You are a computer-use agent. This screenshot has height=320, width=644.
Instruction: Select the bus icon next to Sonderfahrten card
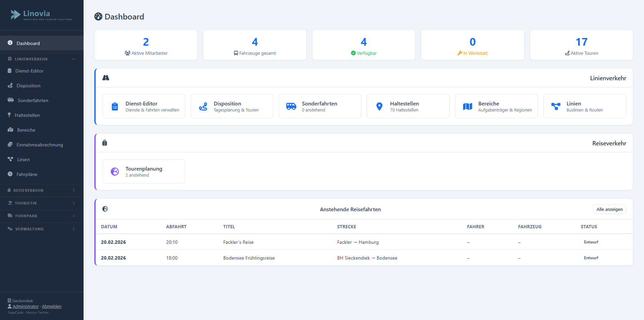(x=291, y=106)
